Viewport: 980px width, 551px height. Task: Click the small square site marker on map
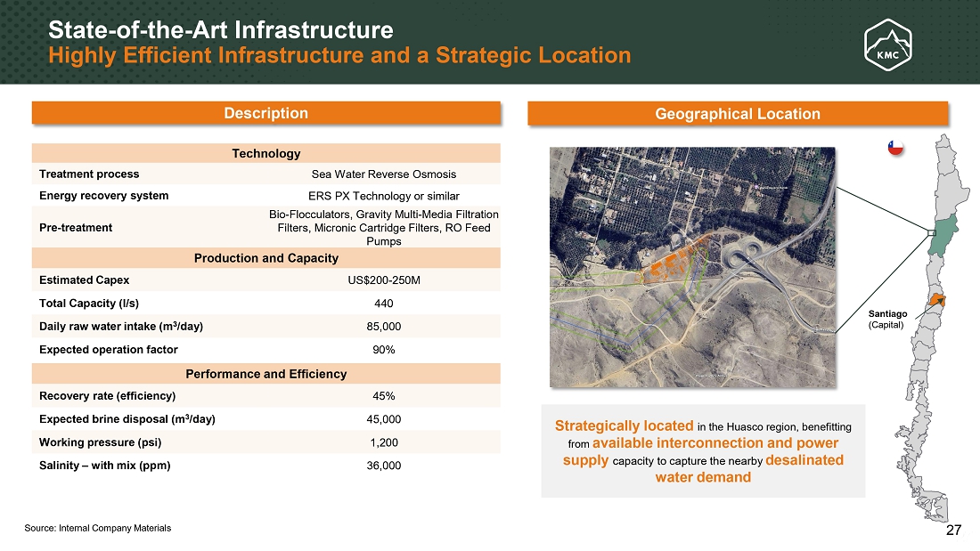point(930,233)
